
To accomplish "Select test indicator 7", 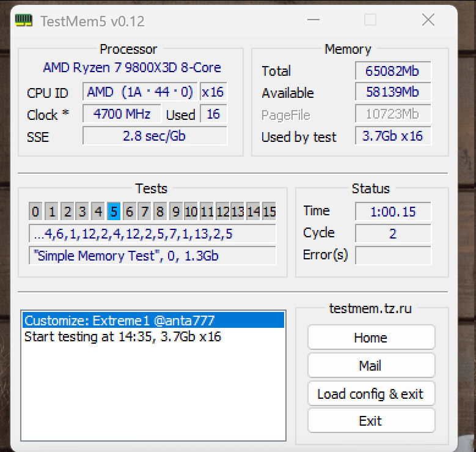I will 144,211.
